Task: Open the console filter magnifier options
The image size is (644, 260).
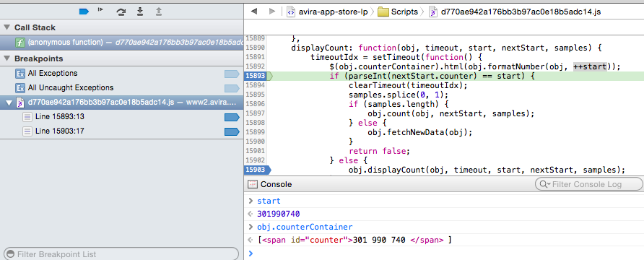Action: coord(544,184)
